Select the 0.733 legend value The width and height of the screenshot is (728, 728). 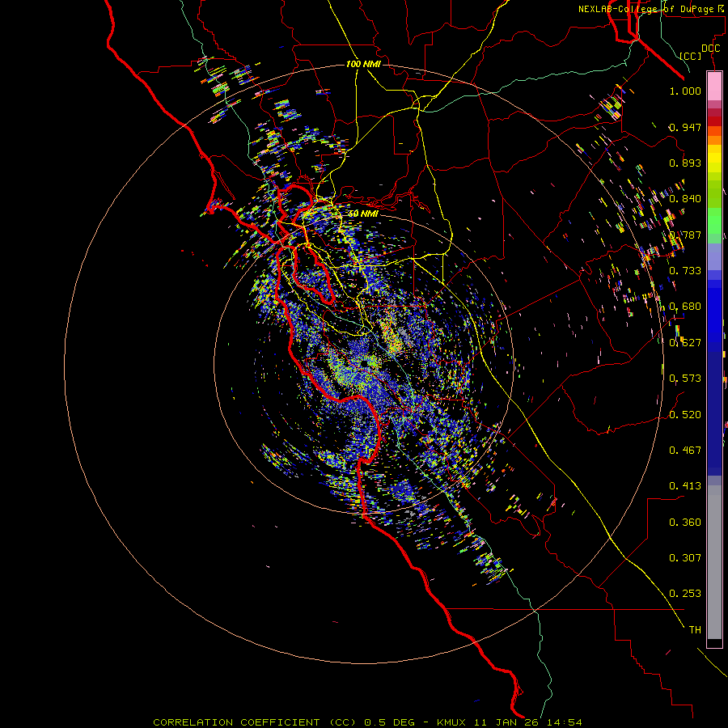(685, 271)
